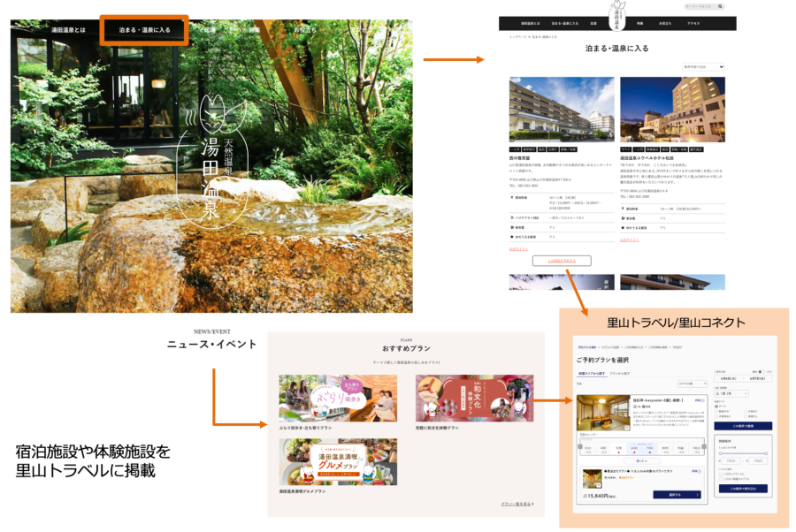Open the 条件を絞り込む filter dropdown
Image resolution: width=796 pixels, height=532 pixels.
pyautogui.click(x=703, y=66)
